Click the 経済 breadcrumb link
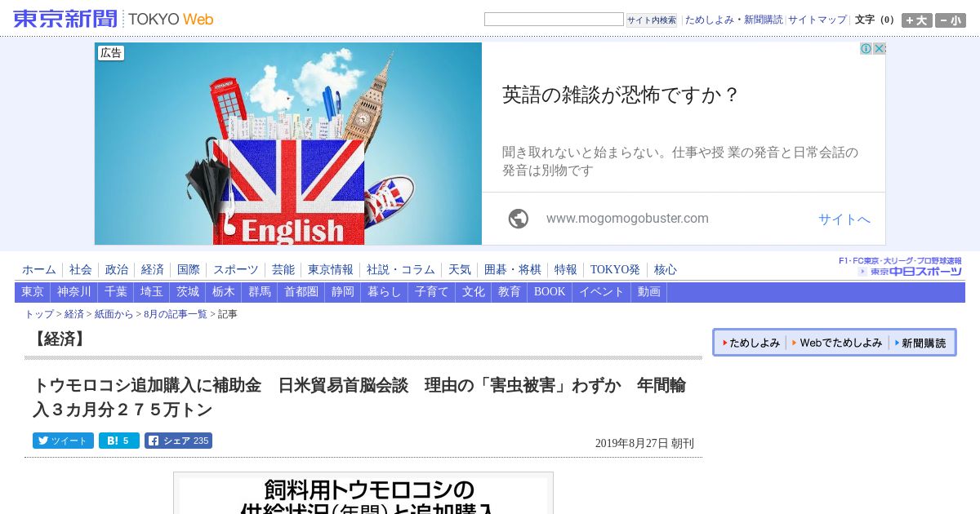 coord(74,314)
